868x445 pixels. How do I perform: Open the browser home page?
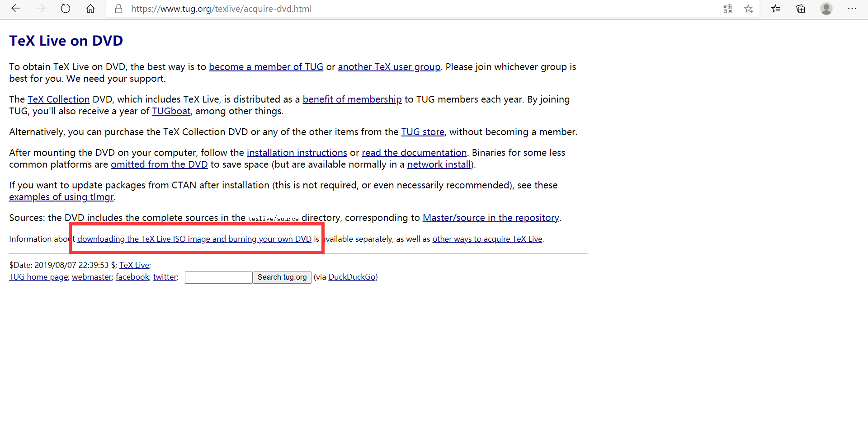pyautogui.click(x=90, y=9)
